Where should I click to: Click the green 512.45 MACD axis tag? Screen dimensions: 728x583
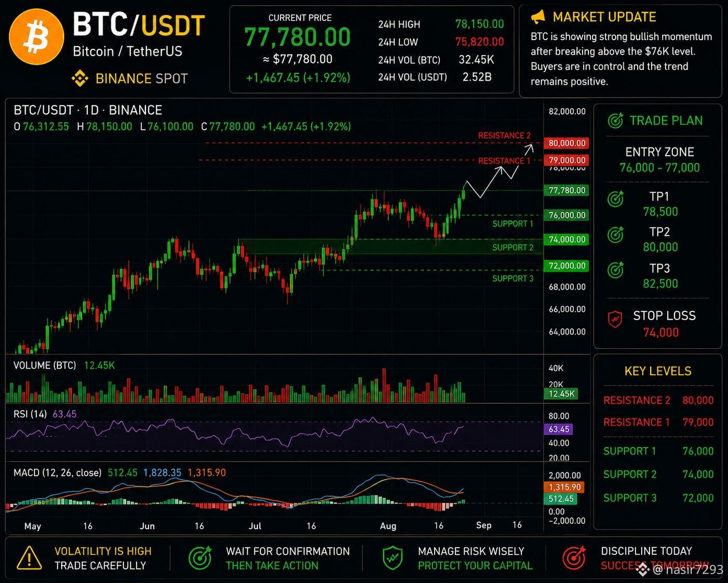coord(561,499)
